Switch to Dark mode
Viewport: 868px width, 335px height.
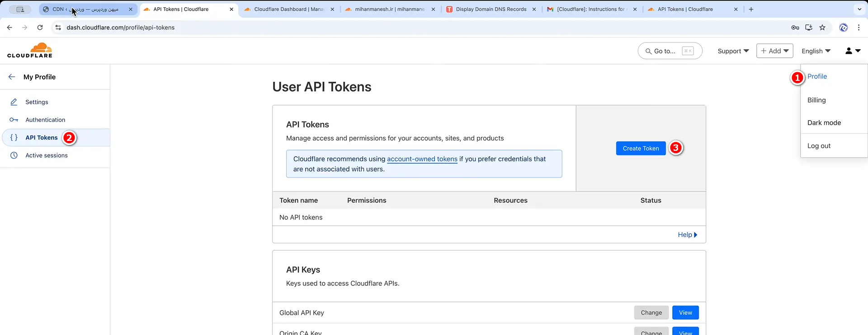tap(824, 123)
